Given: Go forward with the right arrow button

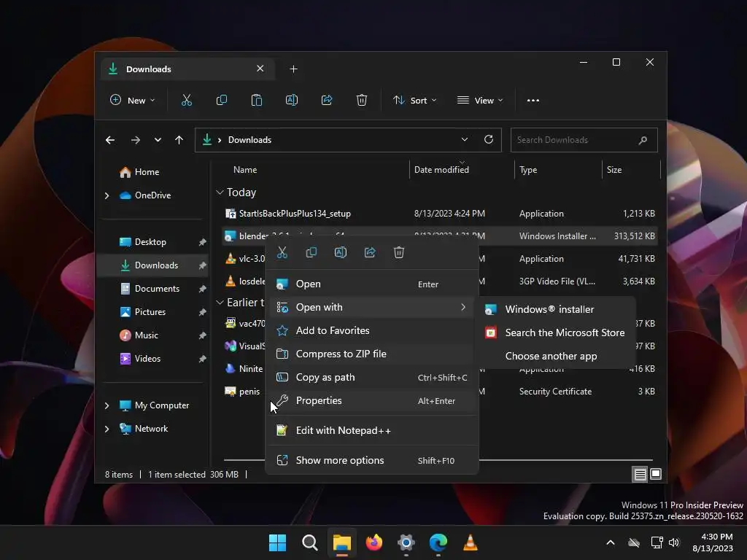Looking at the screenshot, I should pos(135,140).
